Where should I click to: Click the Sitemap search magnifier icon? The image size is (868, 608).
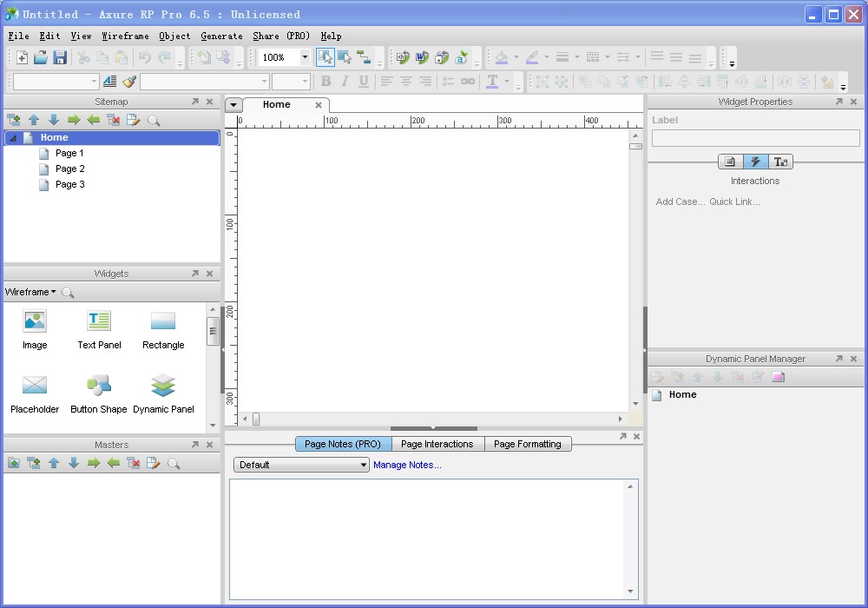tap(154, 121)
